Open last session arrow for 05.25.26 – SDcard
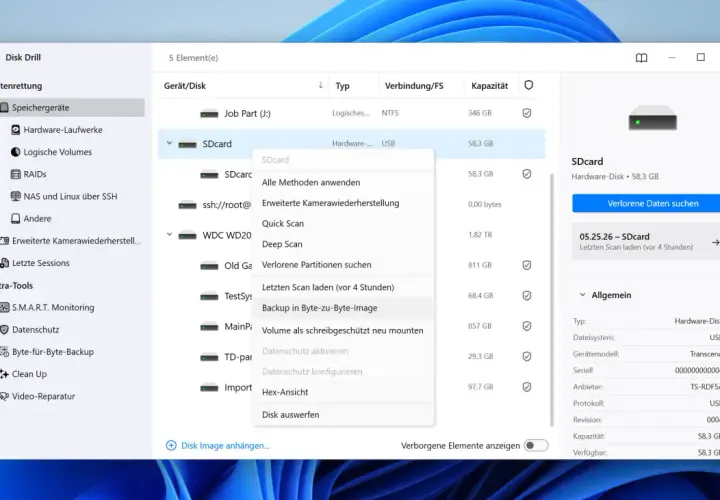This screenshot has height=500, width=720. coord(715,242)
